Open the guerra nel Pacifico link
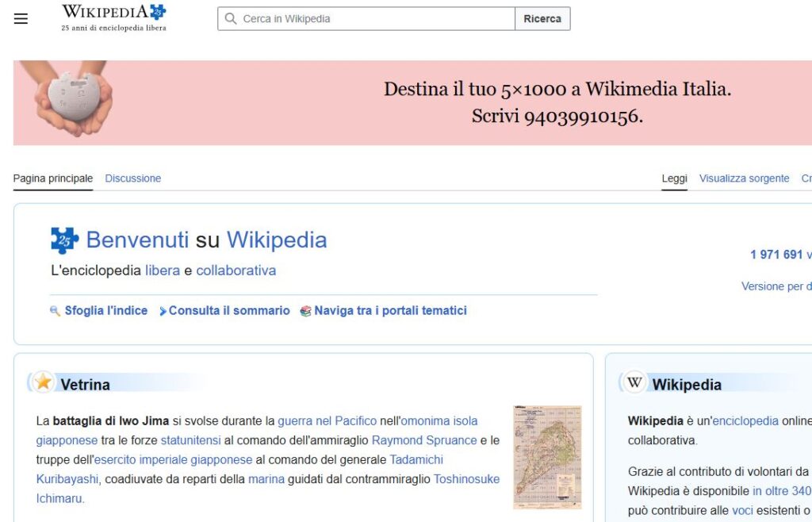 click(x=327, y=421)
